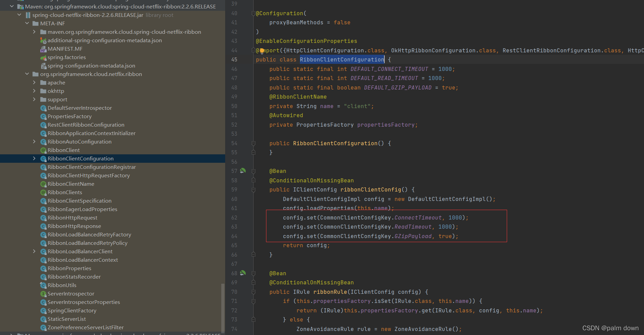Select SpringClientFactory in project tree
The height and width of the screenshot is (335, 644).
tap(72, 311)
